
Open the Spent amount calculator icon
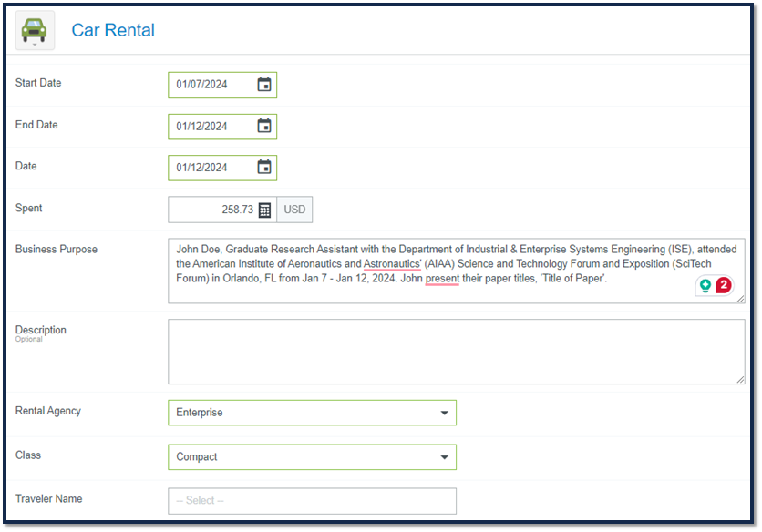pyautogui.click(x=264, y=210)
